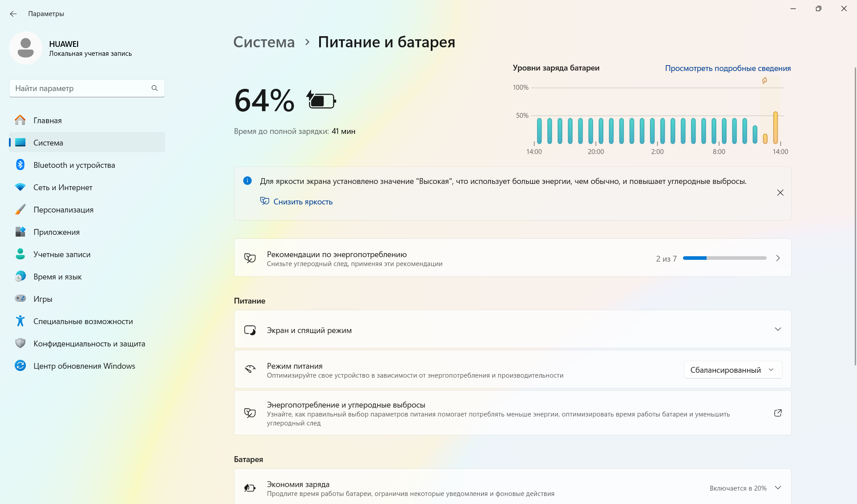Click the Home house icon
The height and width of the screenshot is (504, 857).
pyautogui.click(x=20, y=120)
